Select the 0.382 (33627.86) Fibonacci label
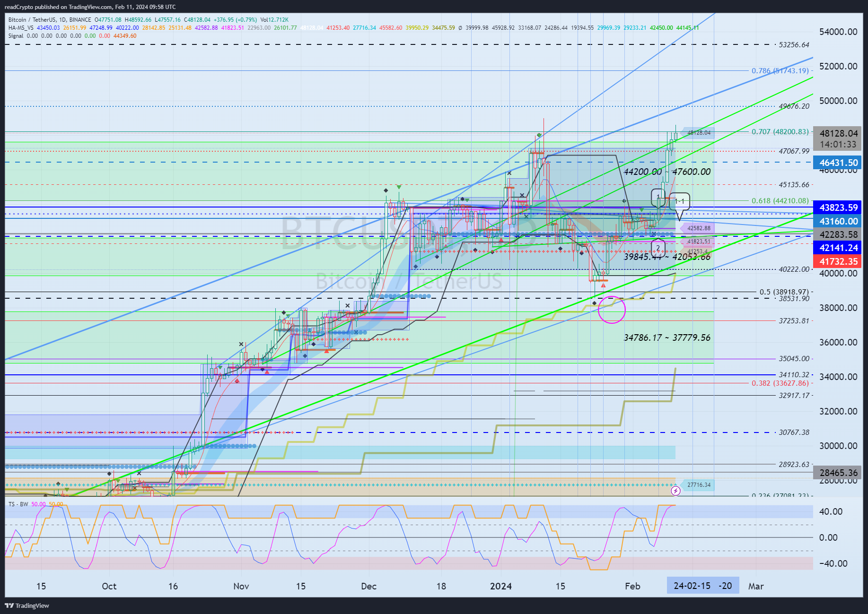The width and height of the screenshot is (868, 614). [780, 383]
